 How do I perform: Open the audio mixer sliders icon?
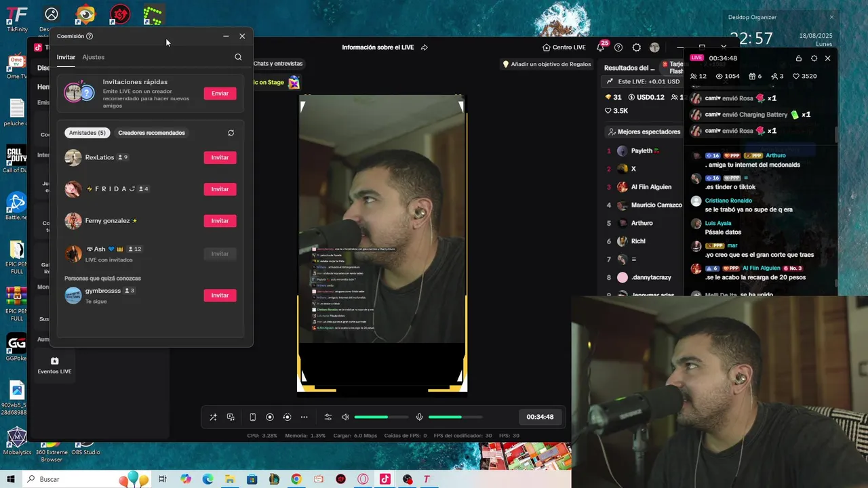(328, 417)
